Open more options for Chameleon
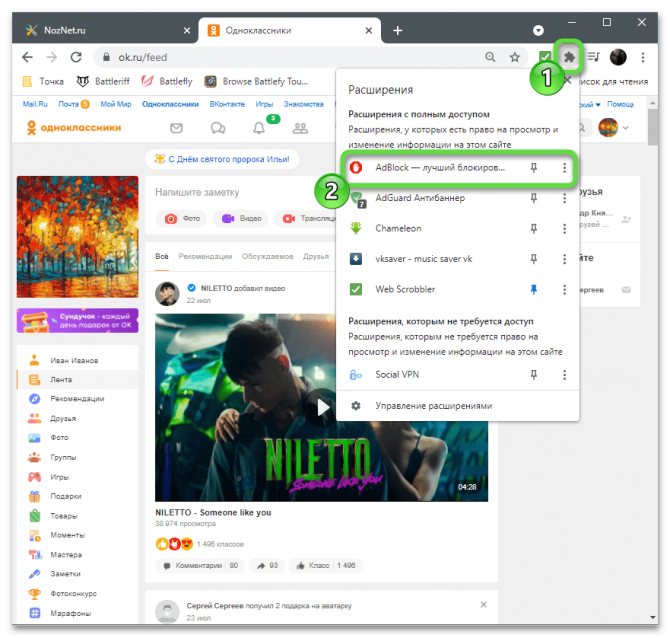 tap(564, 229)
